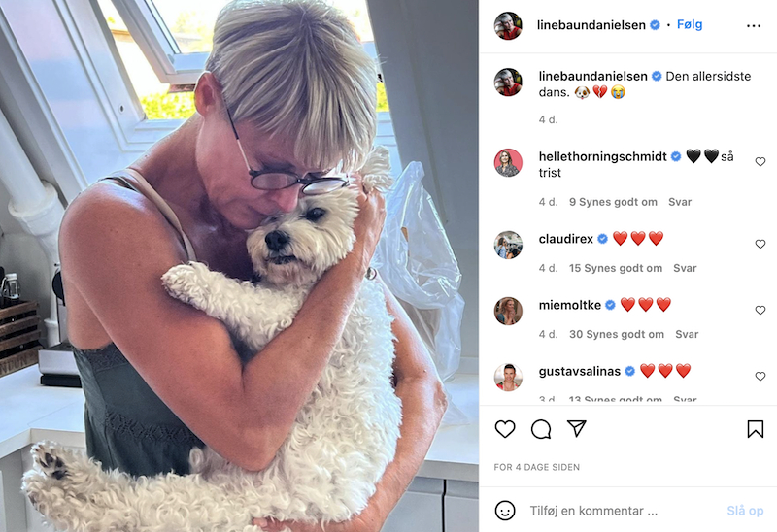Image resolution: width=777 pixels, height=532 pixels.
Task: View the 30 likes on miemoltke's comment
Action: point(617,334)
